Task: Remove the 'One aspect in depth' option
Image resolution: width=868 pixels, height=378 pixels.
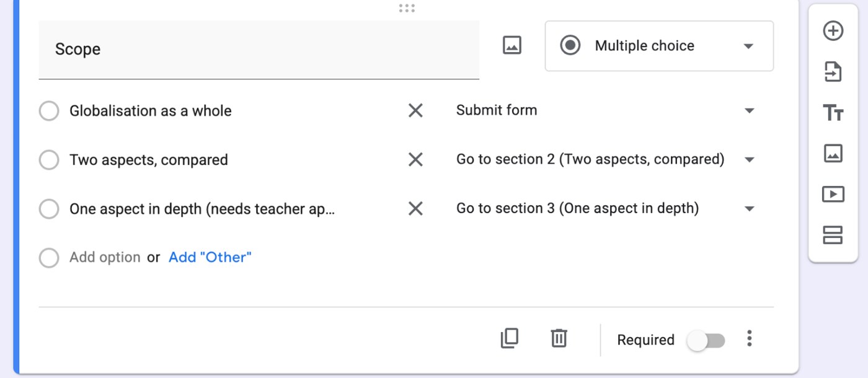Action: [x=415, y=209]
